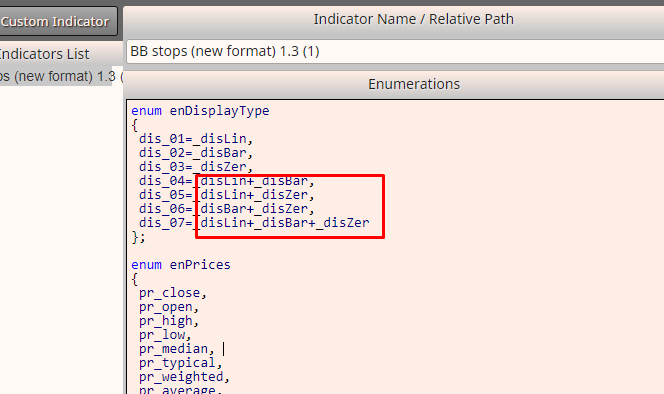Click the Custom Indicator button
Screen dimensions: 664x394
57,21
